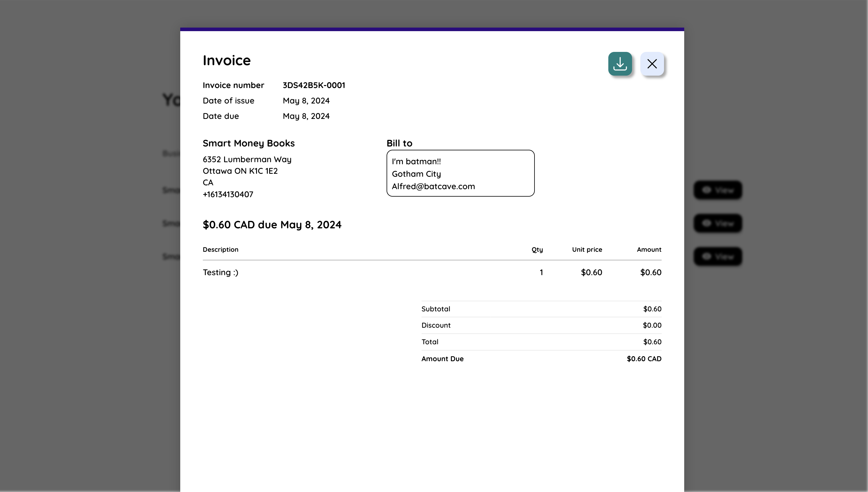Screen dimensions: 868x492
Task: Click the Discount $0.00 value
Action: pos(652,325)
